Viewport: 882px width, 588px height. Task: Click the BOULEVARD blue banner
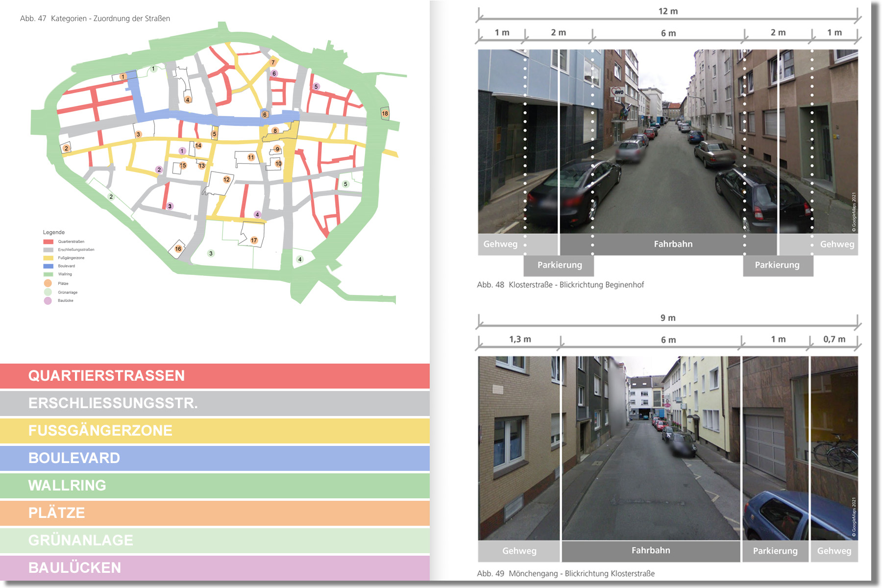[x=215, y=458]
